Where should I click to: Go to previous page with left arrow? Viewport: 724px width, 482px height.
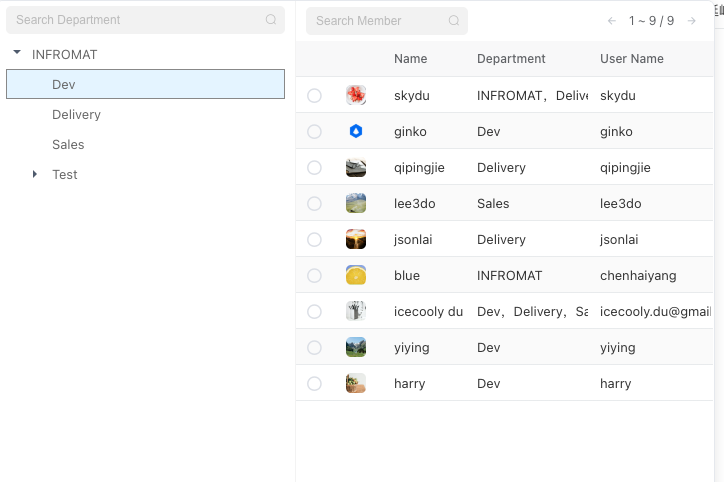pyautogui.click(x=612, y=21)
